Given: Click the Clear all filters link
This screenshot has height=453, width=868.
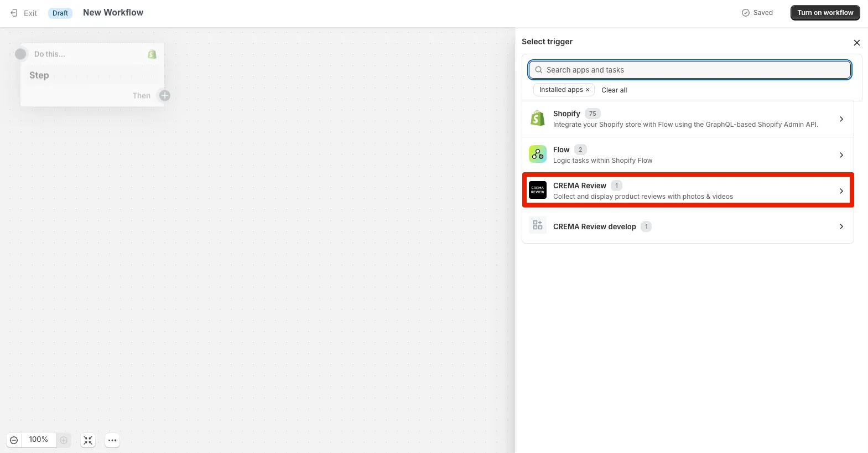Looking at the screenshot, I should click(x=614, y=90).
